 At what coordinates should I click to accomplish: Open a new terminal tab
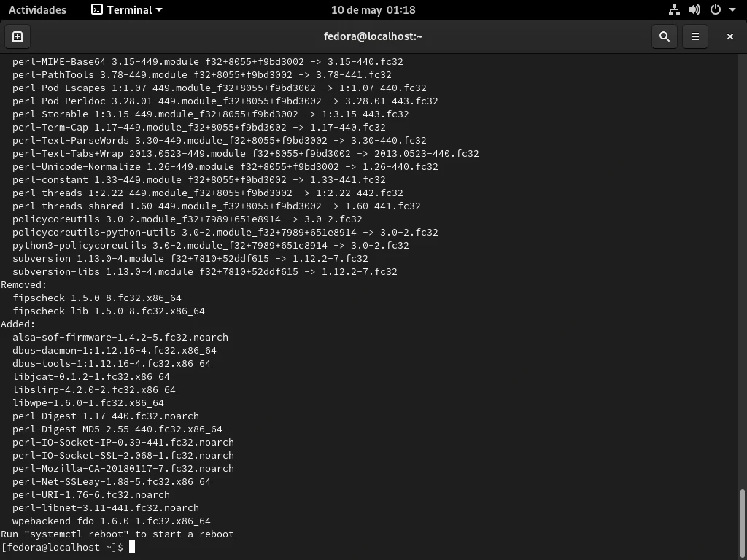tap(18, 36)
